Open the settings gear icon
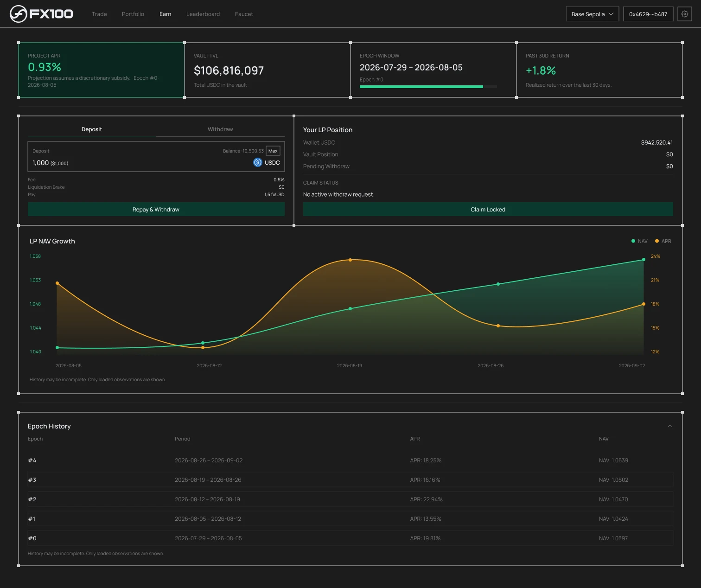 685,14
